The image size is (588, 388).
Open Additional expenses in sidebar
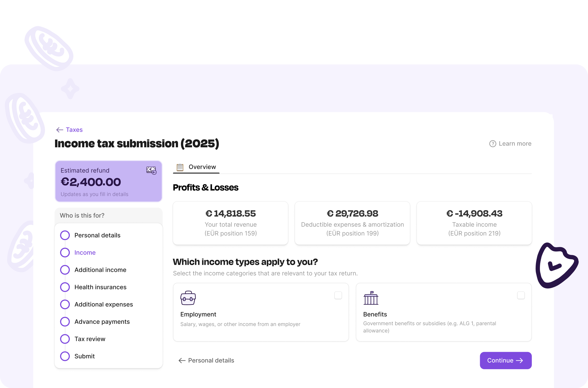click(104, 305)
